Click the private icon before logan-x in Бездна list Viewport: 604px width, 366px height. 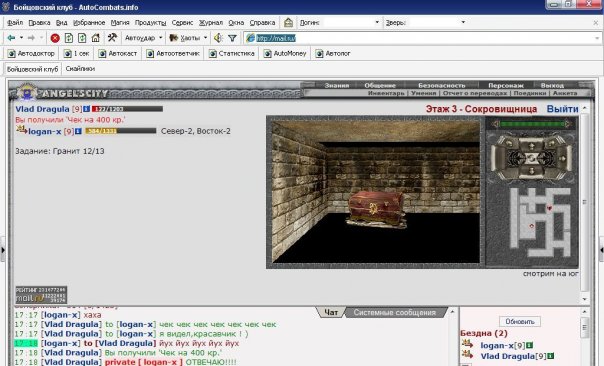(467, 344)
